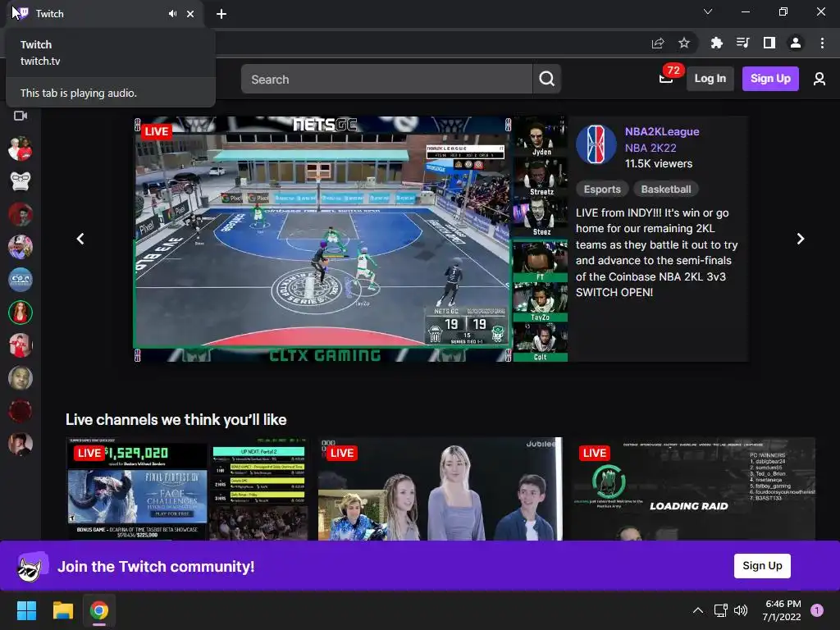840x630 pixels.
Task: Open Chrome profile avatar icon
Action: click(796, 43)
